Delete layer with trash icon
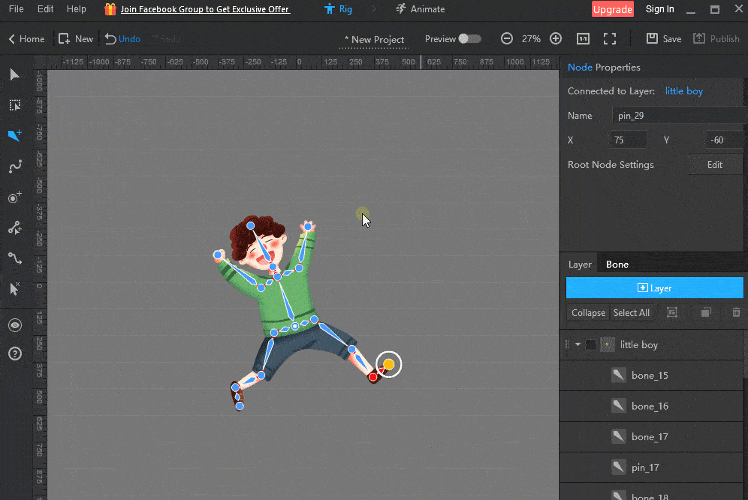This screenshot has width=748, height=500. click(x=737, y=313)
